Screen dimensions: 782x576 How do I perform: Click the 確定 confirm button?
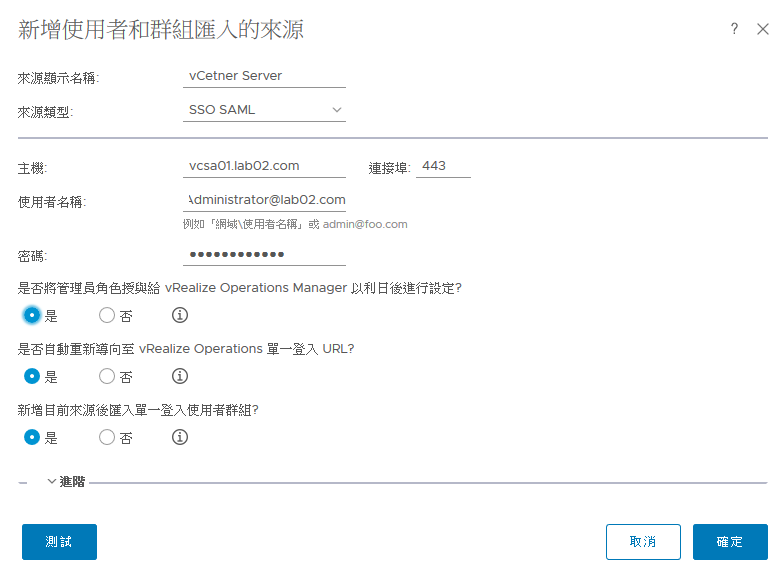(730, 542)
